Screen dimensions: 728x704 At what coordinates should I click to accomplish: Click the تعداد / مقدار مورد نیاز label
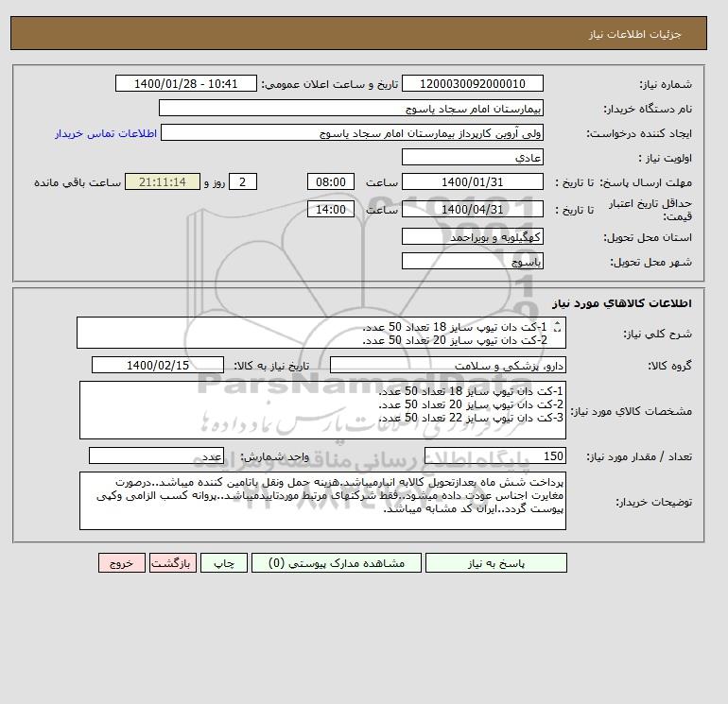pyautogui.click(x=639, y=456)
